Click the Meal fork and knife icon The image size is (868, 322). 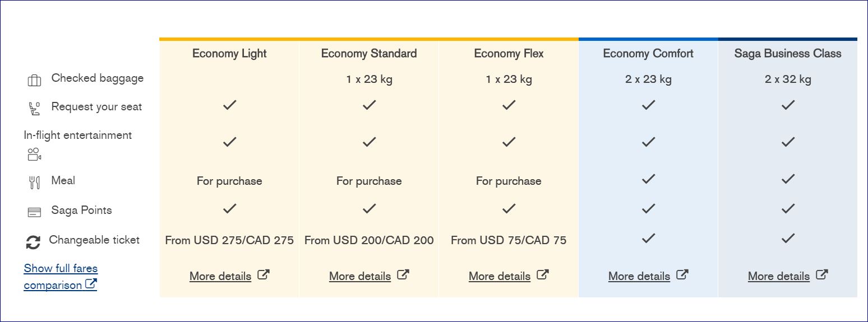[34, 182]
